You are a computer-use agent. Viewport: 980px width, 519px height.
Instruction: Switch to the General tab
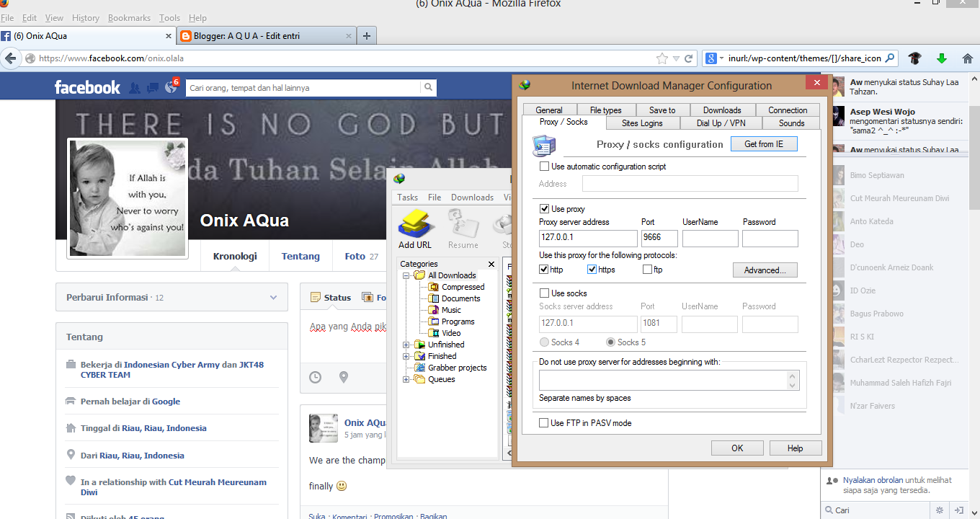(549, 110)
